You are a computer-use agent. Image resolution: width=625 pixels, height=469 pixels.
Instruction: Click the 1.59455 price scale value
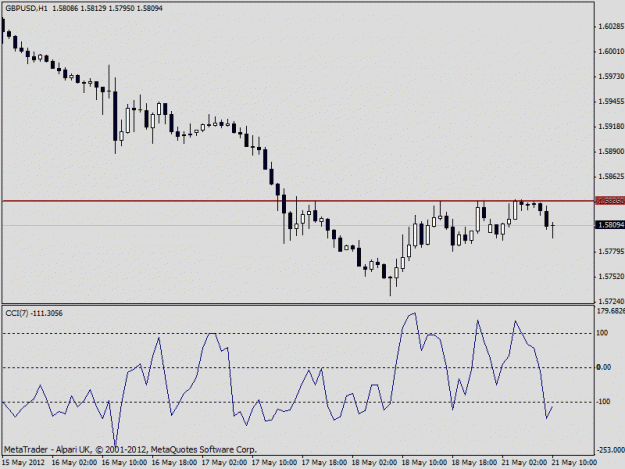611,101
